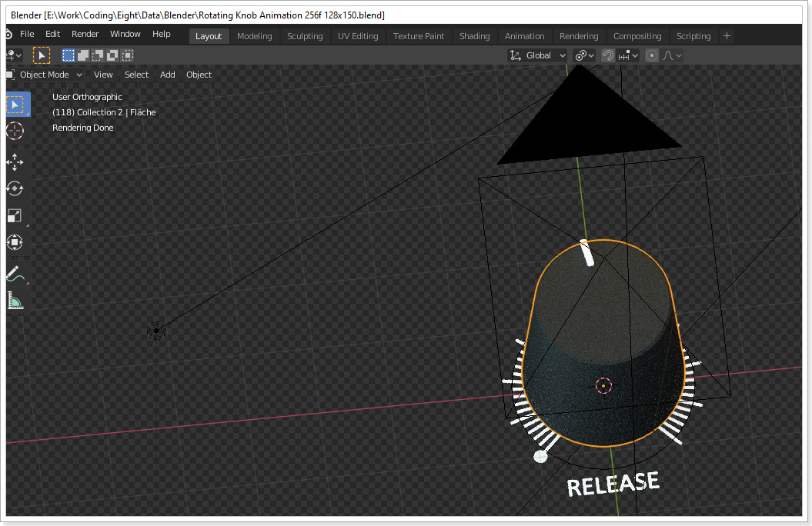Viewport: 812px width, 526px height.
Task: Choose Extend selection mode
Action: coord(83,55)
